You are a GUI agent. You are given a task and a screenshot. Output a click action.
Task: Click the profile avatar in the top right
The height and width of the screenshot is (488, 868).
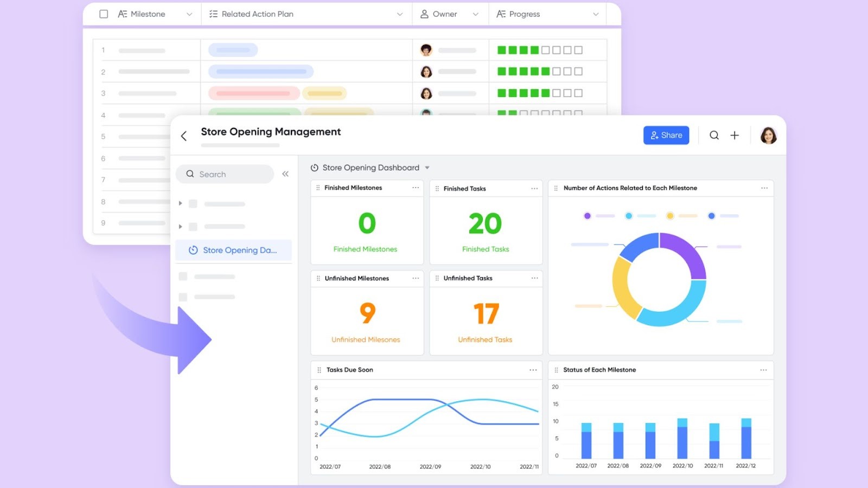(768, 135)
